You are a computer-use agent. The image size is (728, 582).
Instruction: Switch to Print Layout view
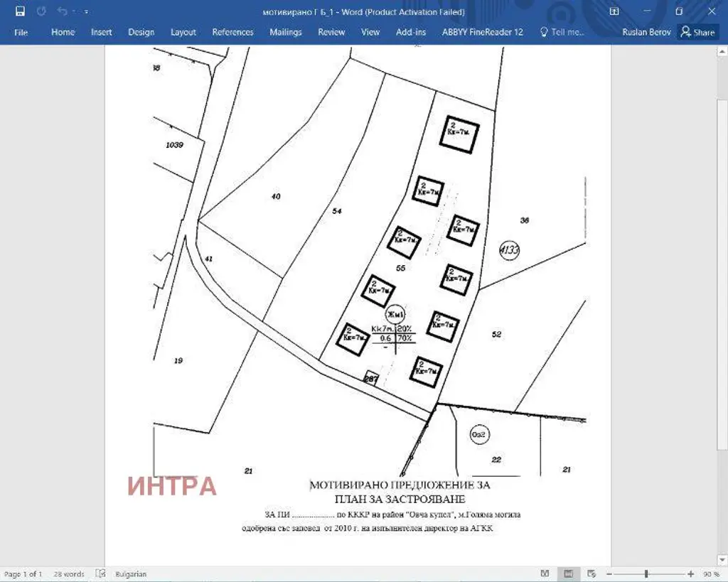[x=569, y=573]
